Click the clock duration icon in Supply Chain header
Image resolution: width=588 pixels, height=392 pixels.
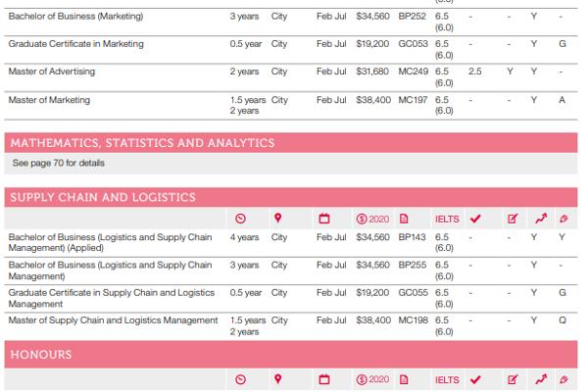241,219
